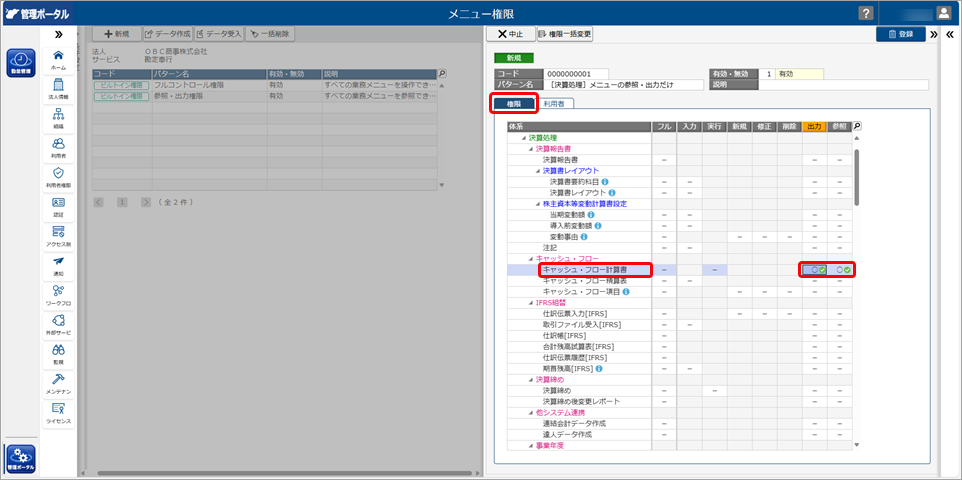Viewport: 962px width, 480px height.
Task: Select the フルコントロール権限 row
Action: (x=265, y=85)
